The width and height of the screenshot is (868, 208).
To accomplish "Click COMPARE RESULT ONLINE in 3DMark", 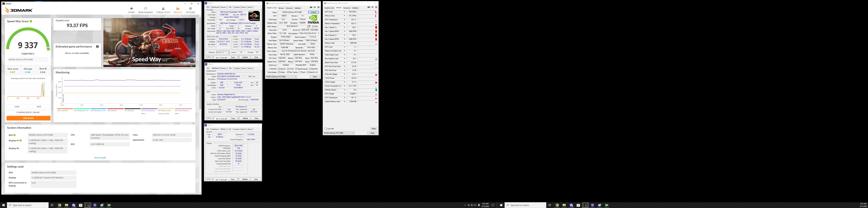I will click(28, 112).
